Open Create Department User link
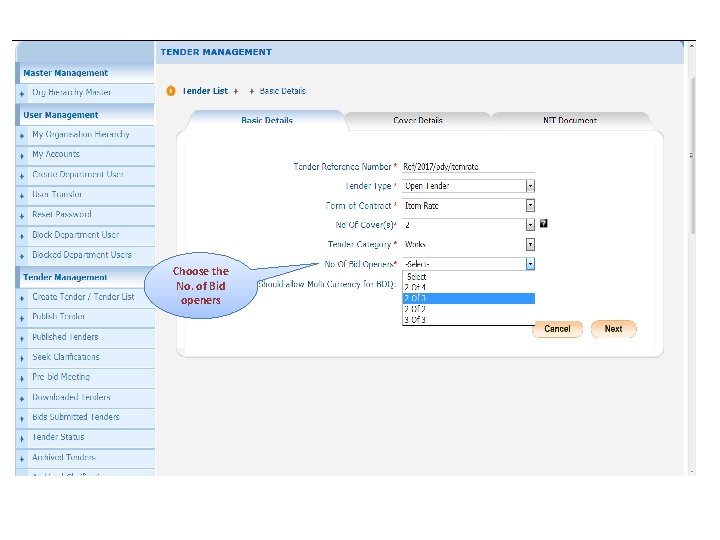The width and height of the screenshot is (720, 540). tap(78, 174)
